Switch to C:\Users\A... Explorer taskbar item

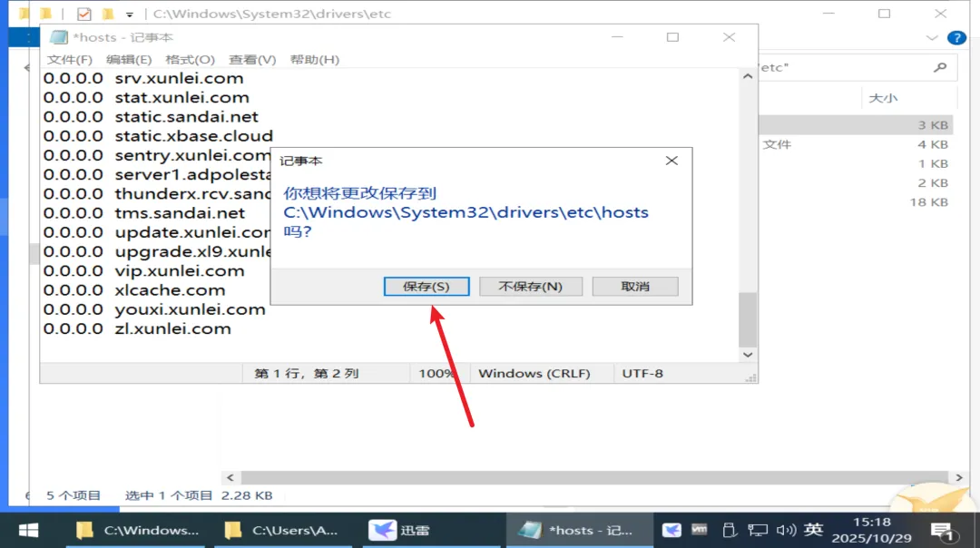[284, 531]
